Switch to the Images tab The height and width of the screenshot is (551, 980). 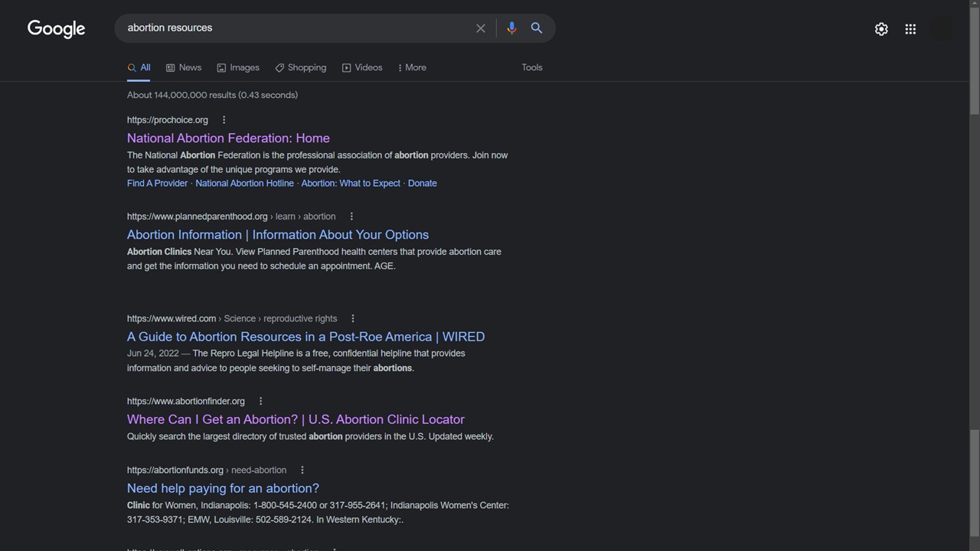pos(237,67)
